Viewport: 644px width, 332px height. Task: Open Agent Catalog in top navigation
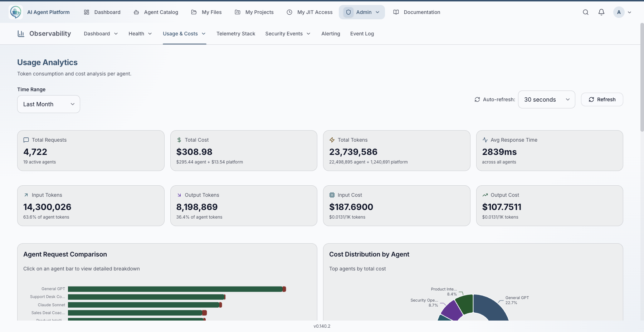(x=156, y=12)
